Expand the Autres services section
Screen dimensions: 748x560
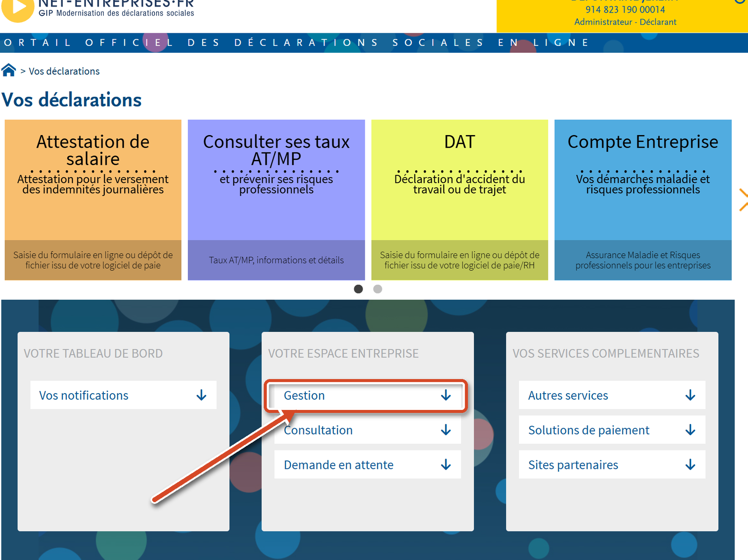pos(612,395)
